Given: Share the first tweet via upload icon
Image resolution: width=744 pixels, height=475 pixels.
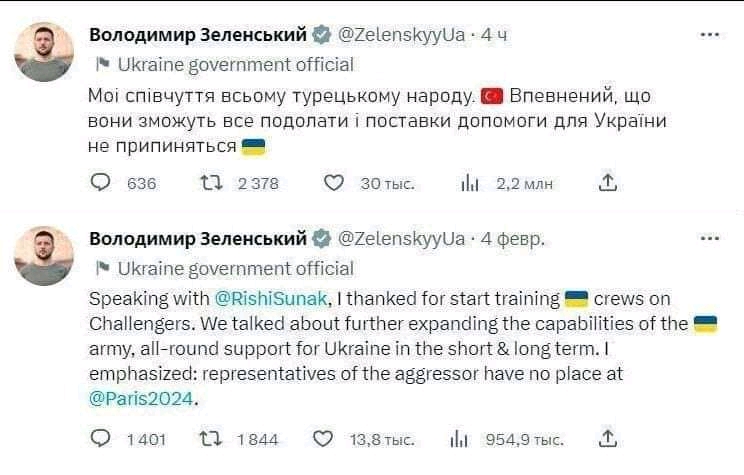Looking at the screenshot, I should [x=608, y=183].
